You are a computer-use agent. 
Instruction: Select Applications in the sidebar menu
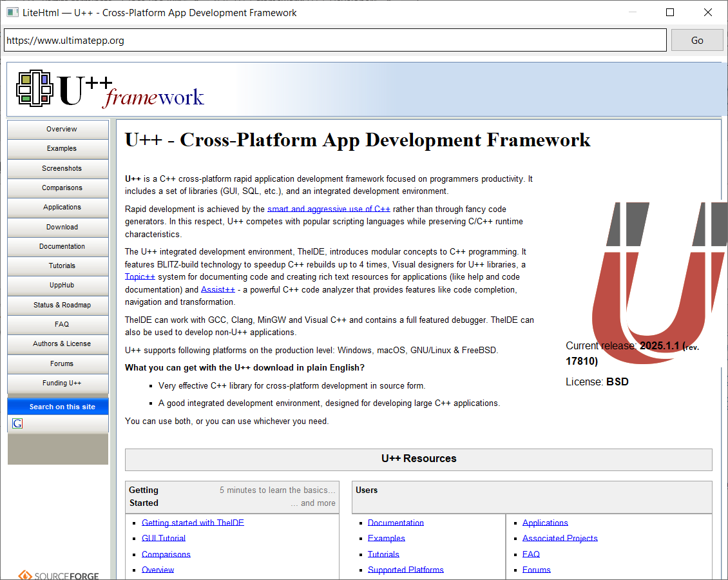coord(58,207)
